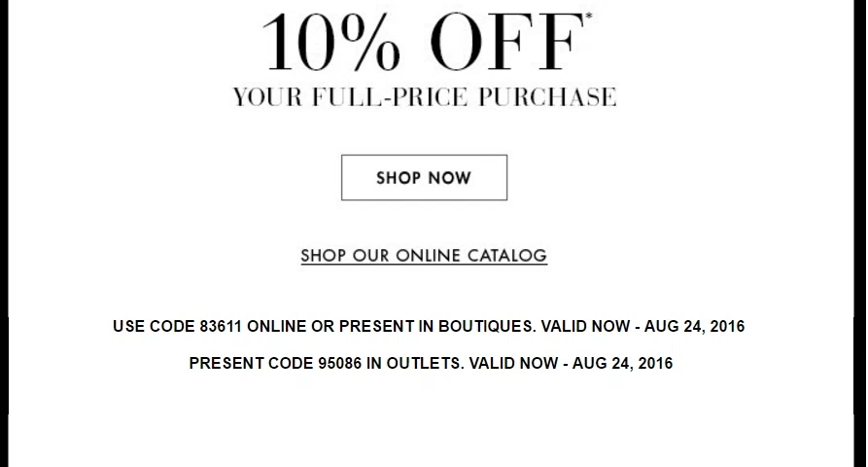Click AUG 24, 2016 in the boutiques line

(x=694, y=326)
